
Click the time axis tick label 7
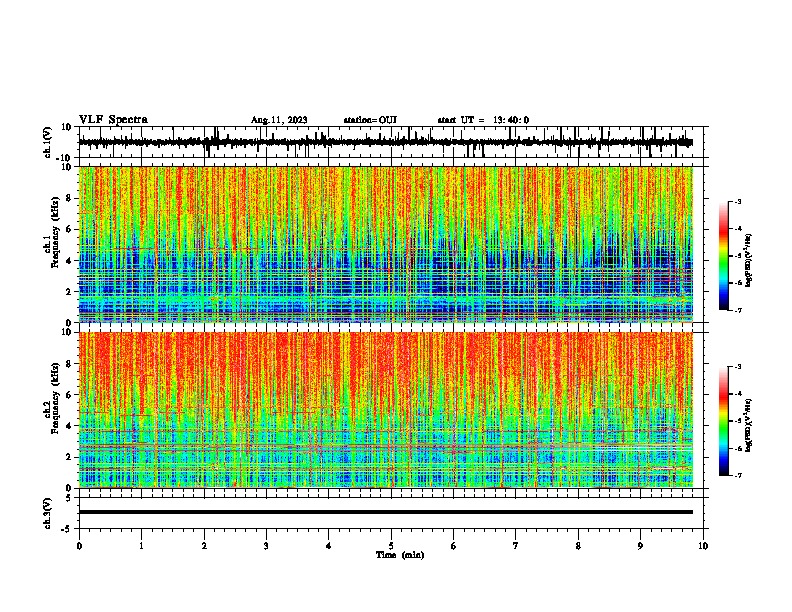(516, 546)
